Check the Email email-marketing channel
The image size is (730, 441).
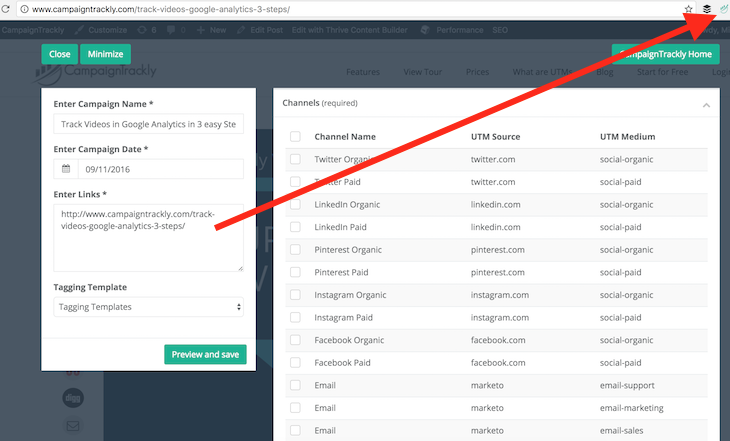click(x=295, y=407)
